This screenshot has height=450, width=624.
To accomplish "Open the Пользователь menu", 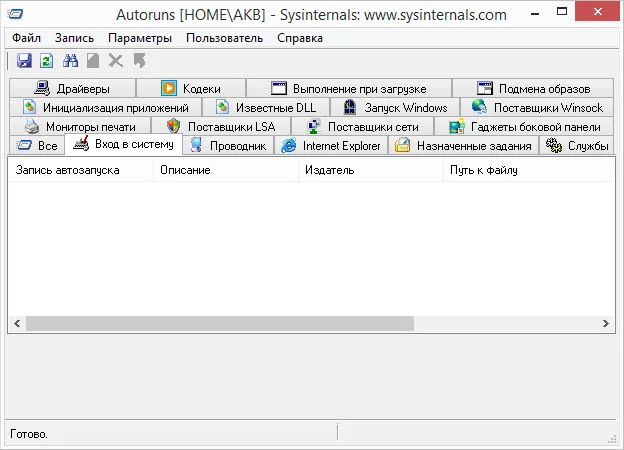I will tap(224, 38).
